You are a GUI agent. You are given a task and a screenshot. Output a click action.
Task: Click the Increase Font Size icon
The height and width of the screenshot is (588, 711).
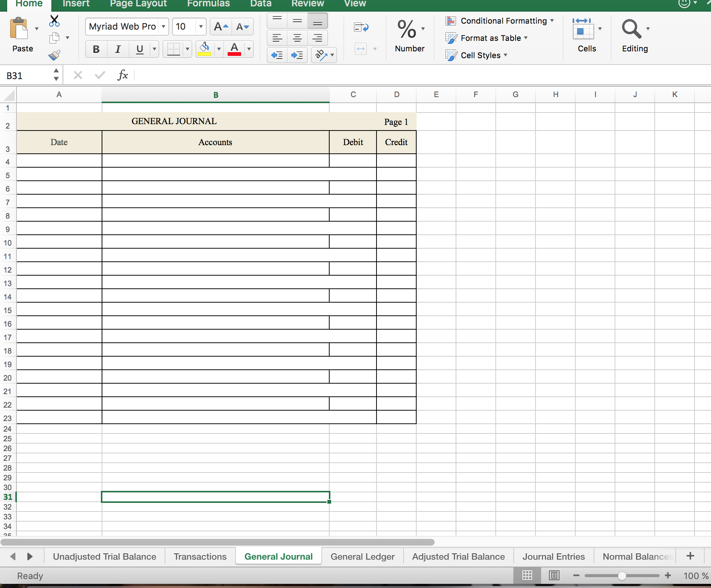[x=220, y=27]
